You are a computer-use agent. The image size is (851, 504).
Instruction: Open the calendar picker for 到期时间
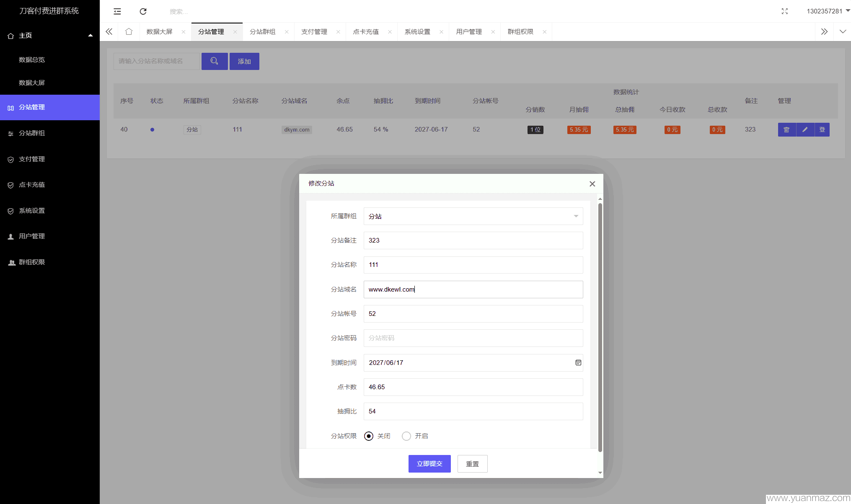coord(578,363)
